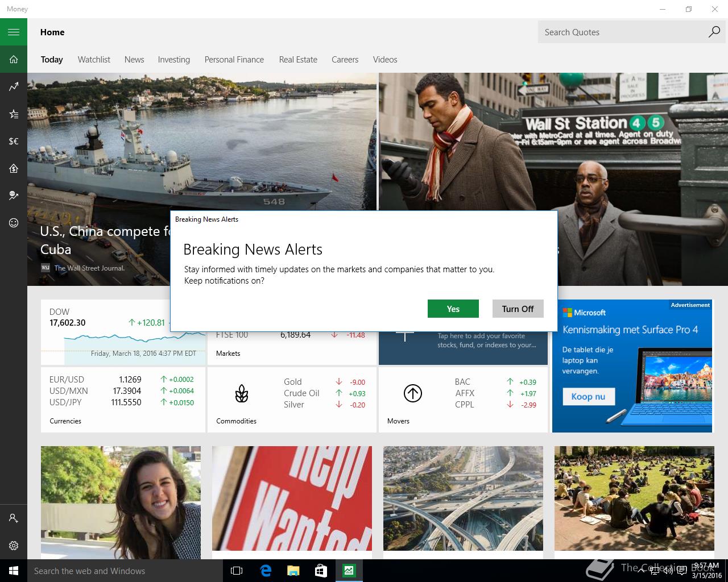Screen dimensions: 728x582
Task: Click The Wall Street Journal source label
Action: (89, 268)
